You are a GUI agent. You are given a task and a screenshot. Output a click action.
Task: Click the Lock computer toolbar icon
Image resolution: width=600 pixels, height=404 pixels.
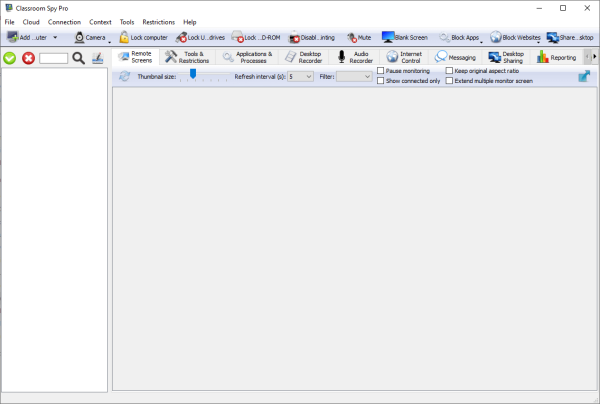coord(124,37)
